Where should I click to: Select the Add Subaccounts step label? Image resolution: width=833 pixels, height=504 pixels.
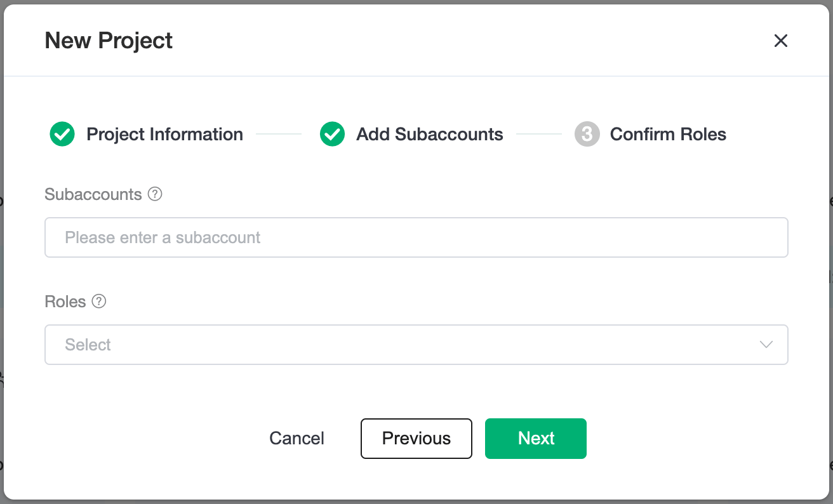click(x=429, y=135)
